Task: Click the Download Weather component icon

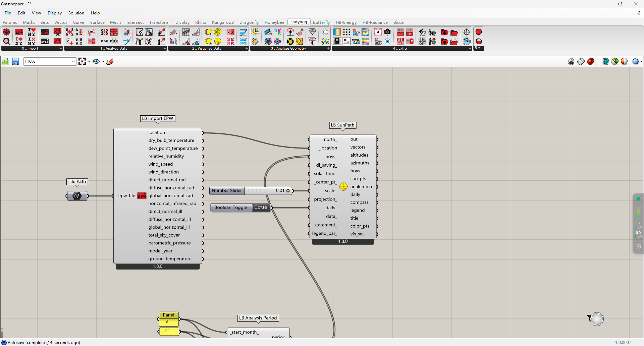Action: point(6,32)
